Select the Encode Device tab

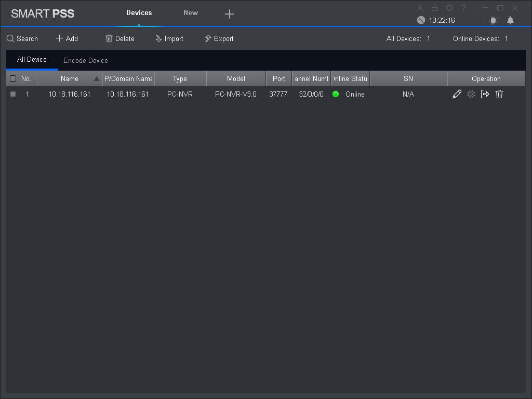point(86,60)
